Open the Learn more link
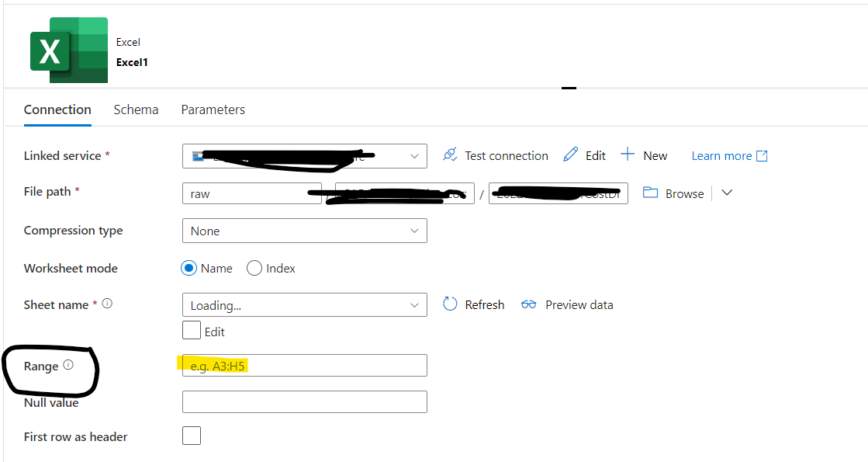 pos(722,156)
